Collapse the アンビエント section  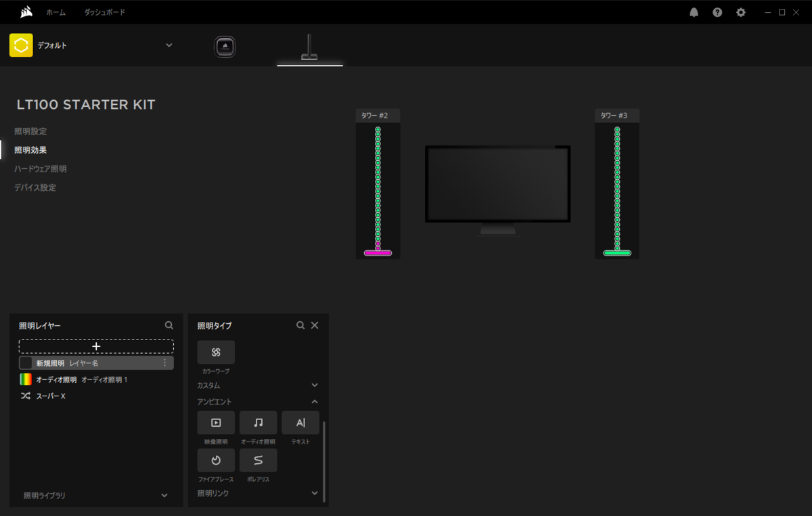coord(314,402)
